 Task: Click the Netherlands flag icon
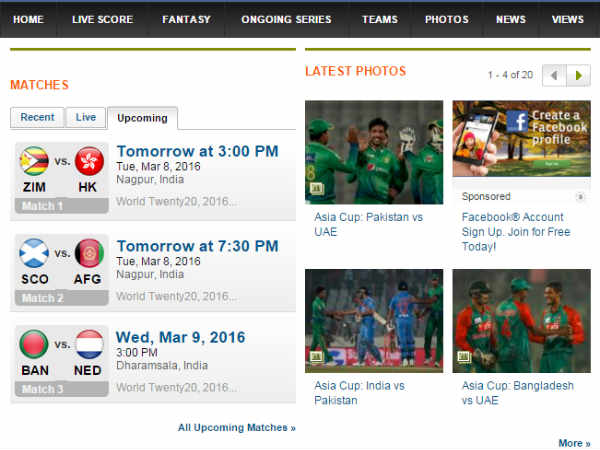pyautogui.click(x=90, y=344)
